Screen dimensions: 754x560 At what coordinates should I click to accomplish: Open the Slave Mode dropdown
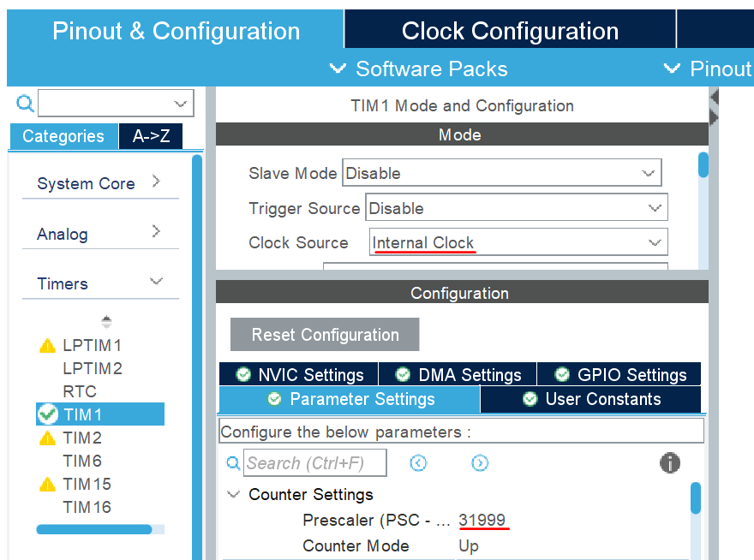[x=501, y=172]
